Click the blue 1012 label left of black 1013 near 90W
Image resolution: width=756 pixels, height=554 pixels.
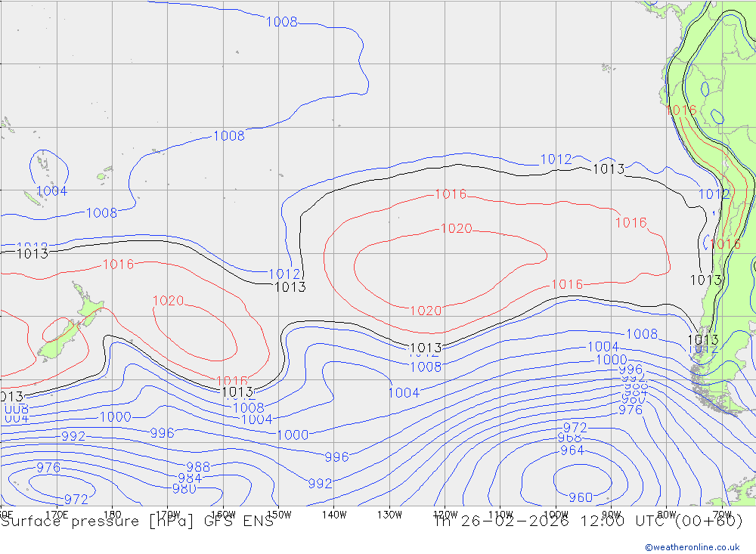point(556,159)
